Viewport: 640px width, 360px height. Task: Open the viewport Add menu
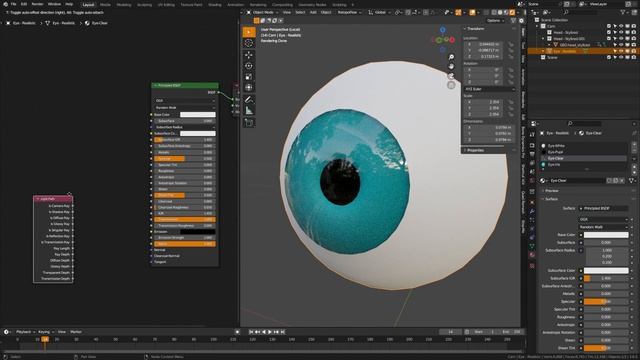coord(313,13)
